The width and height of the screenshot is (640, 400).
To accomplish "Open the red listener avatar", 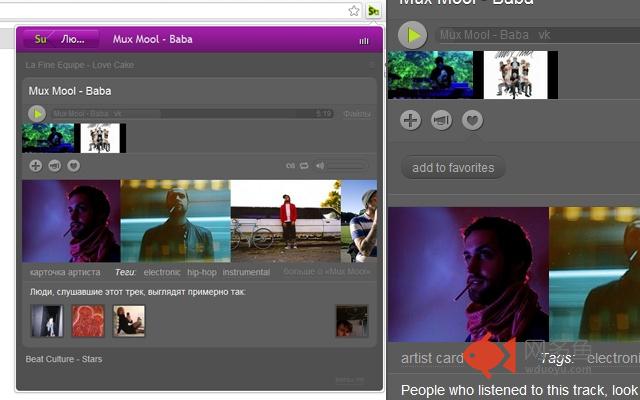I will click(x=88, y=321).
